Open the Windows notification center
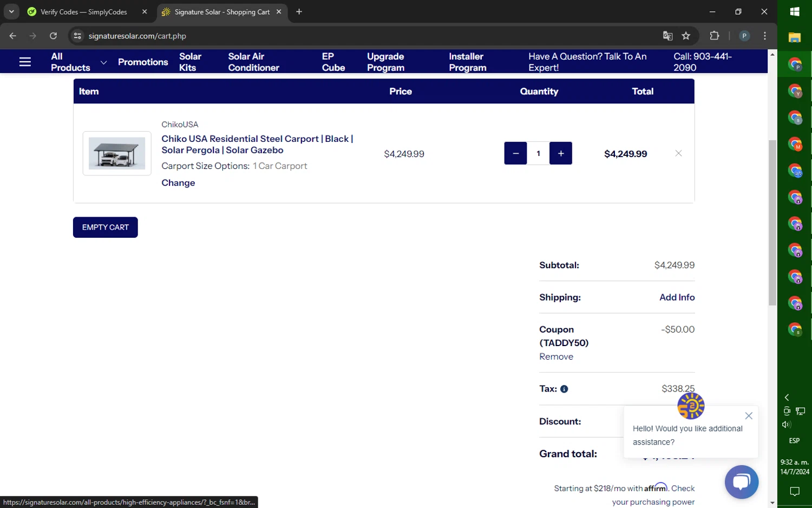This screenshot has width=812, height=508. tap(795, 492)
